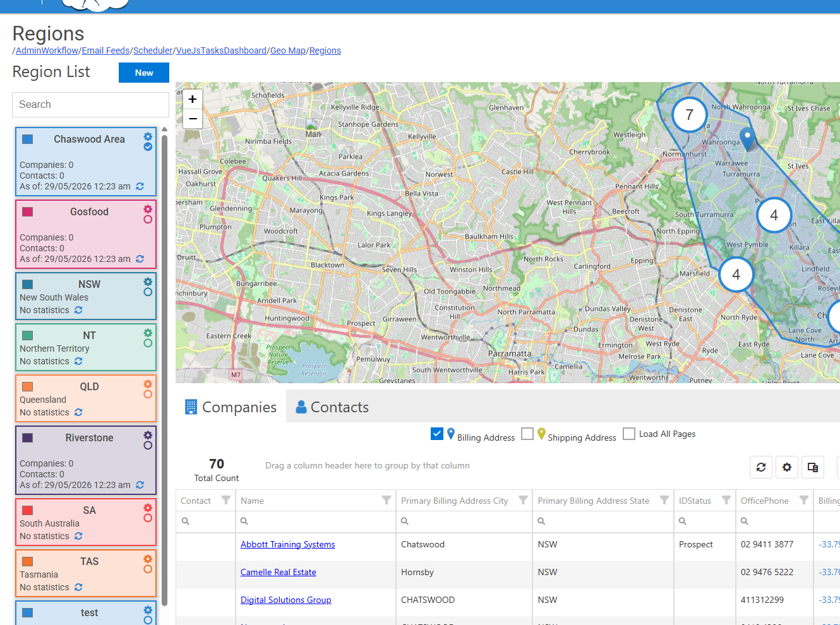Viewport: 840px width, 625px height.
Task: Open grid settings gear button
Action: (787, 467)
